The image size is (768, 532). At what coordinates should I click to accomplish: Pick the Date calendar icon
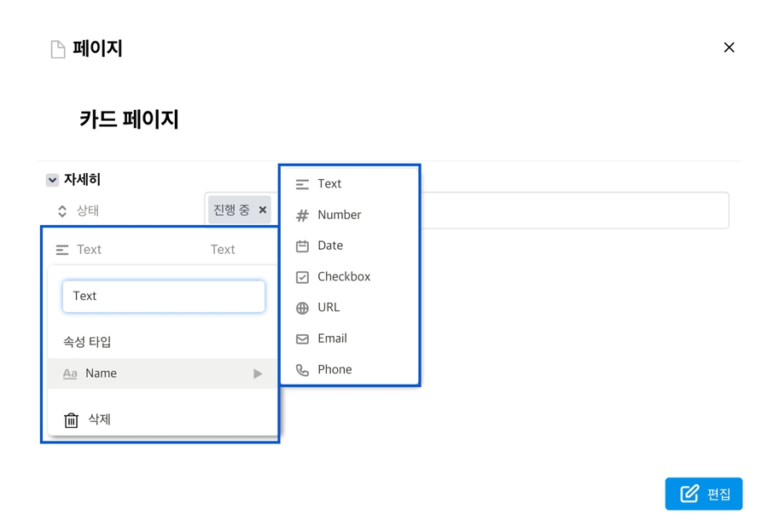(x=302, y=246)
